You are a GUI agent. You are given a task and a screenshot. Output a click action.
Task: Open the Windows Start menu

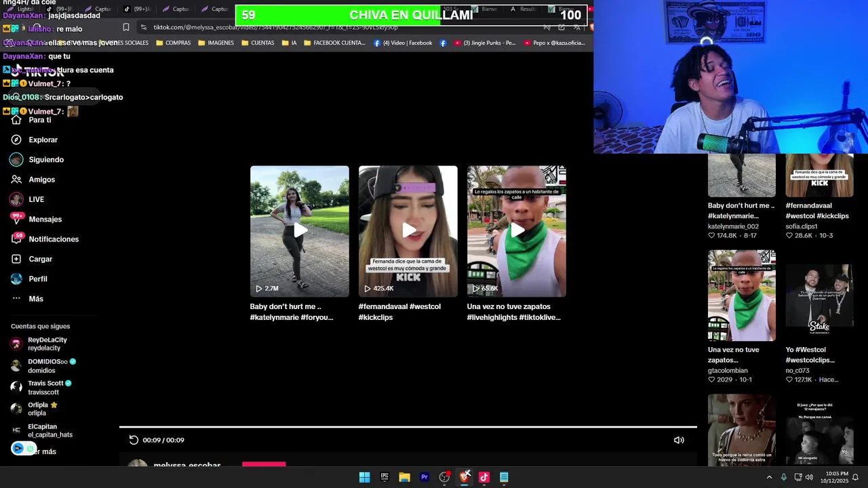coord(364,477)
